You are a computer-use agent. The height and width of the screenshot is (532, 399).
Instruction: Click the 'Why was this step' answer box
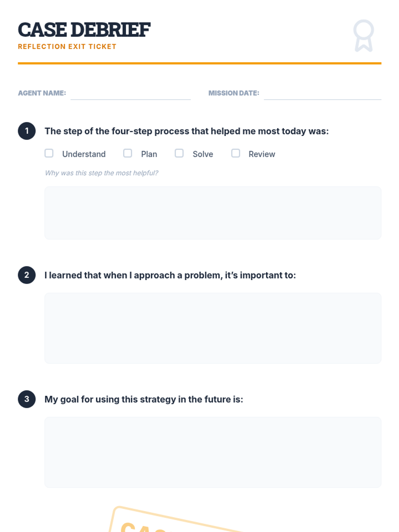[x=213, y=213]
